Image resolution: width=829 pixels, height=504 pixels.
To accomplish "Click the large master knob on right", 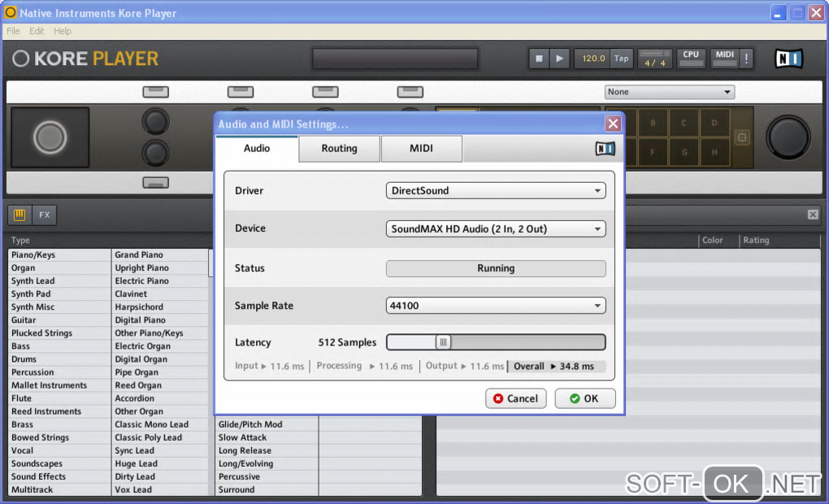I will (788, 137).
